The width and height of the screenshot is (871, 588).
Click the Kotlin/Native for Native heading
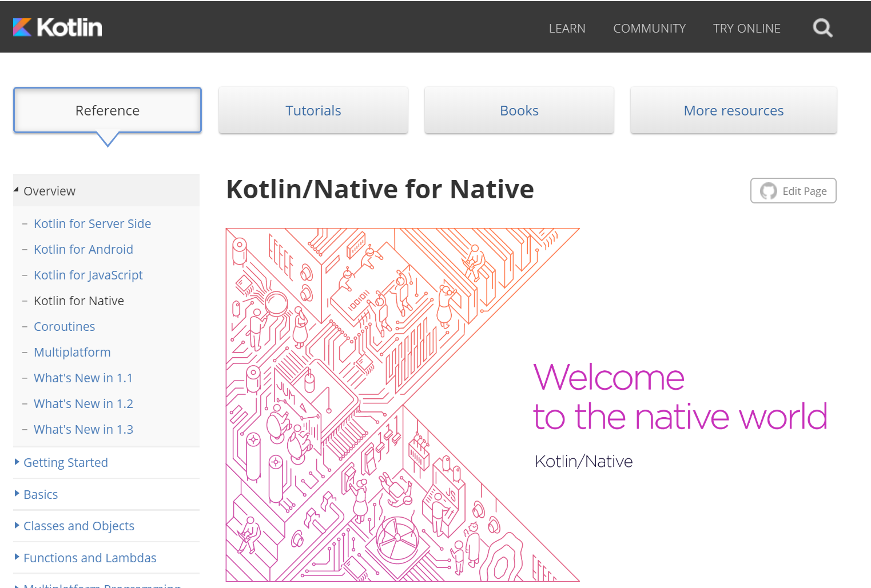[380, 189]
